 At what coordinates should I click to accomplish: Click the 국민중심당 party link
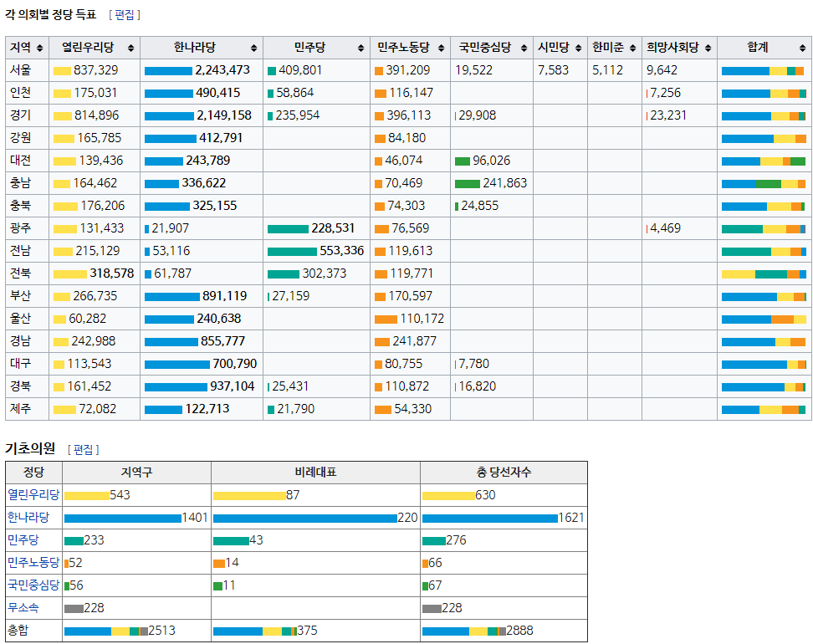click(33, 585)
